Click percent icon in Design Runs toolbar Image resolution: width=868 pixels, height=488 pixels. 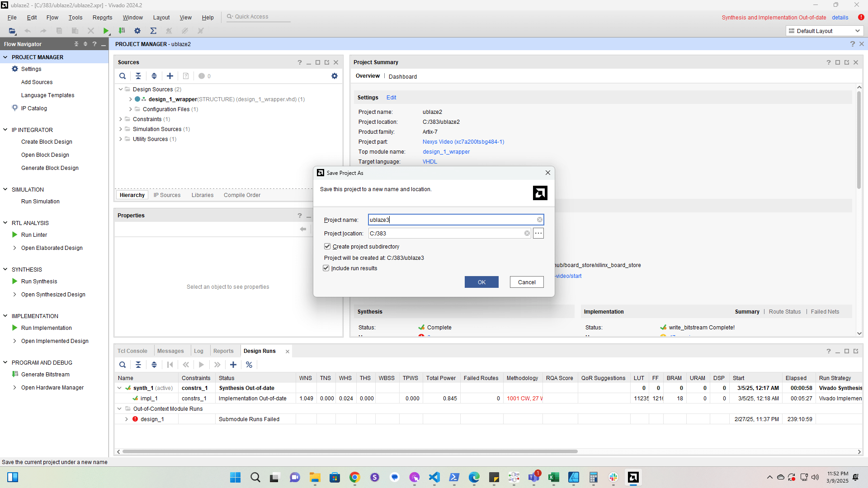point(249,365)
